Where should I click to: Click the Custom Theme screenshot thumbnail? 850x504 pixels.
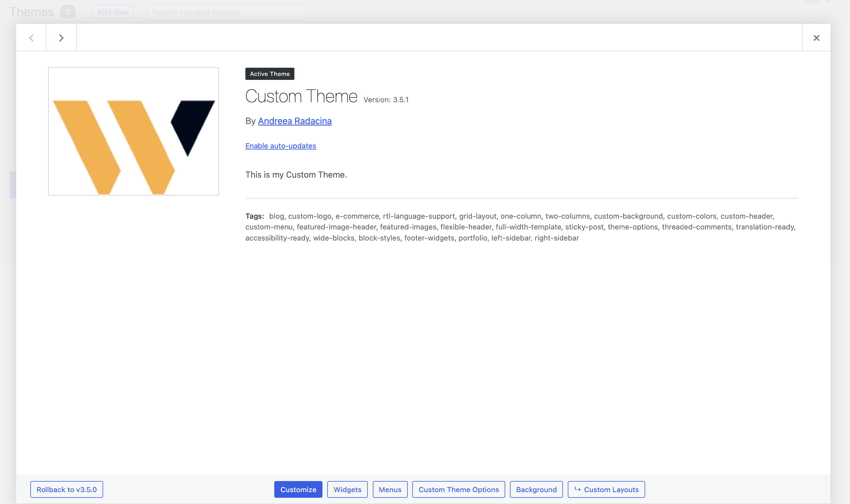(133, 131)
